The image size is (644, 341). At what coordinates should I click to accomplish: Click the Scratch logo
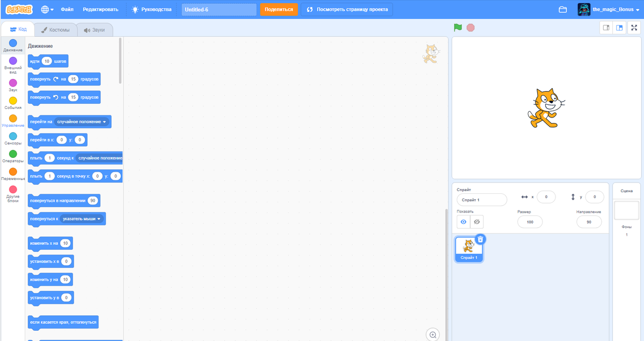pos(19,10)
